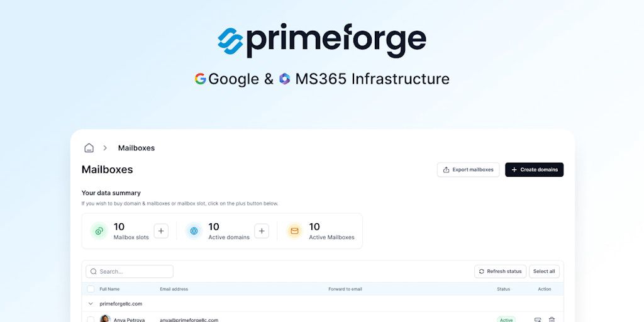The width and height of the screenshot is (644, 322).
Task: Toggle the header select-all checkbox
Action: (x=91, y=289)
